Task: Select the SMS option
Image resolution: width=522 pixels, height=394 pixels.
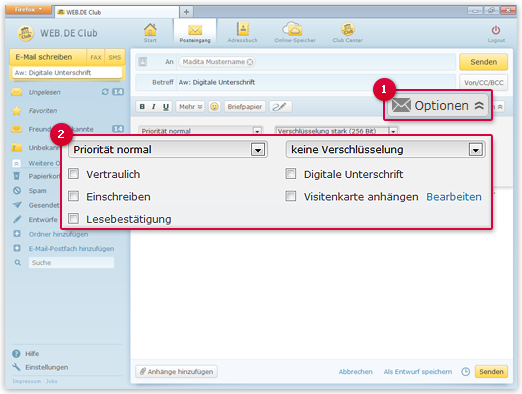Action: pyautogui.click(x=115, y=57)
